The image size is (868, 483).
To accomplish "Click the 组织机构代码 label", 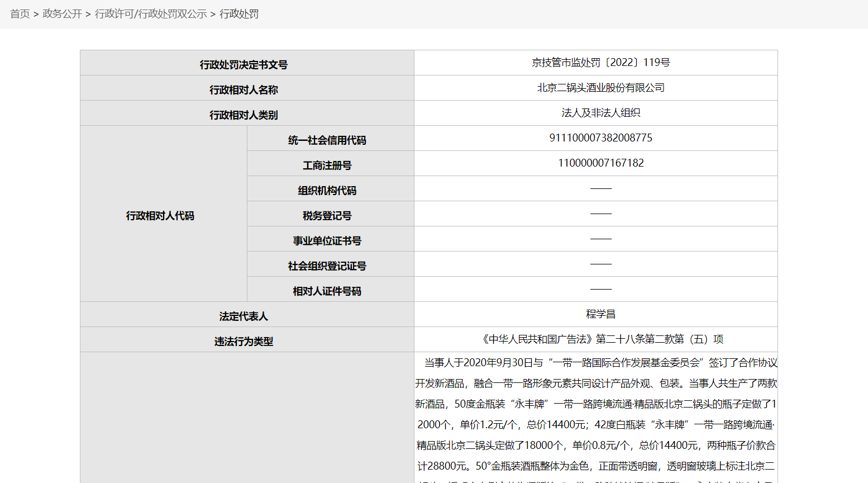I will click(327, 191).
